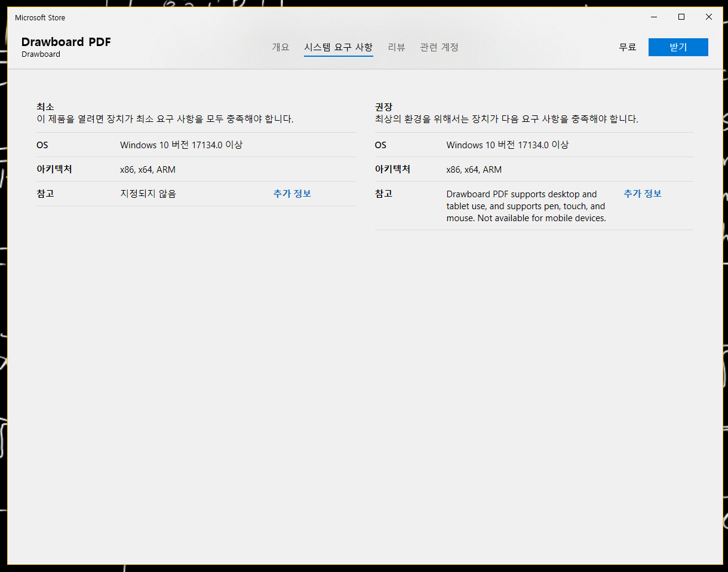Image resolution: width=728 pixels, height=572 pixels.
Task: Click the Drawboard PDF supports desktop note text
Action: [526, 206]
